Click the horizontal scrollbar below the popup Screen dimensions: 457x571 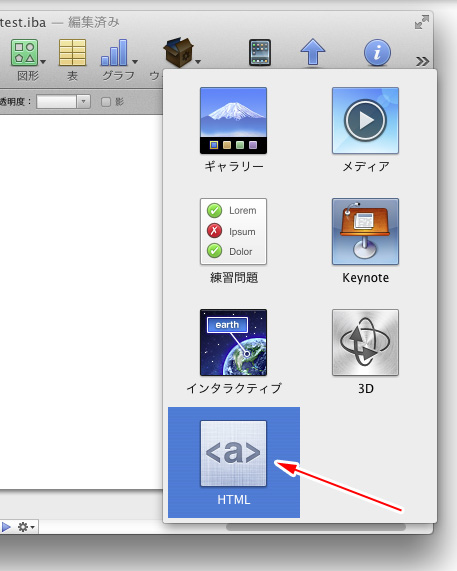(x=316, y=527)
